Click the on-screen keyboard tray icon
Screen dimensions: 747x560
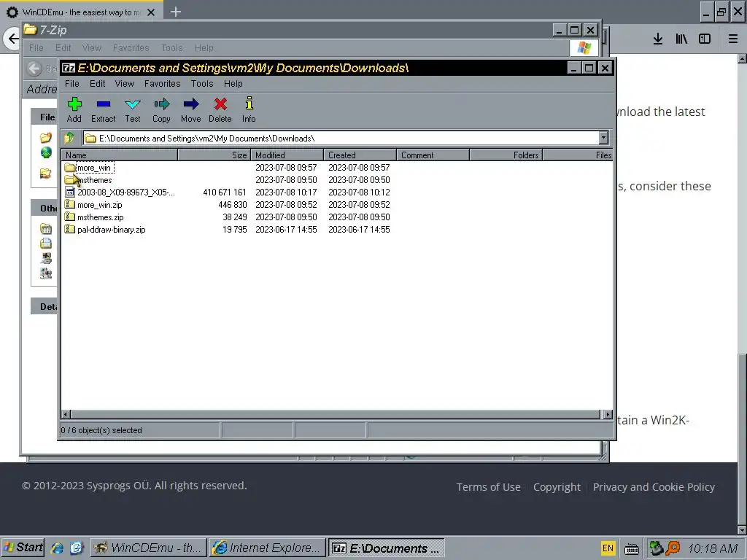pyautogui.click(x=632, y=548)
